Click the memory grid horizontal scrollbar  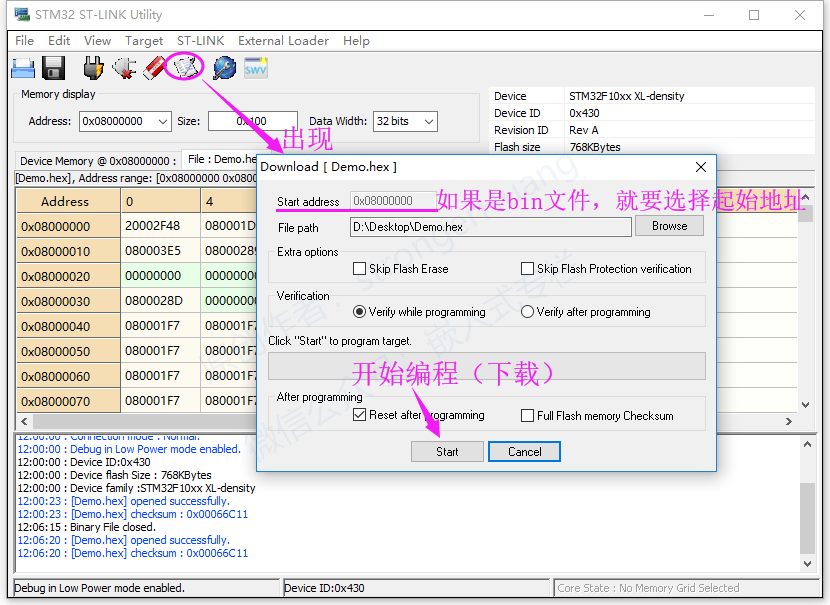tap(145, 421)
